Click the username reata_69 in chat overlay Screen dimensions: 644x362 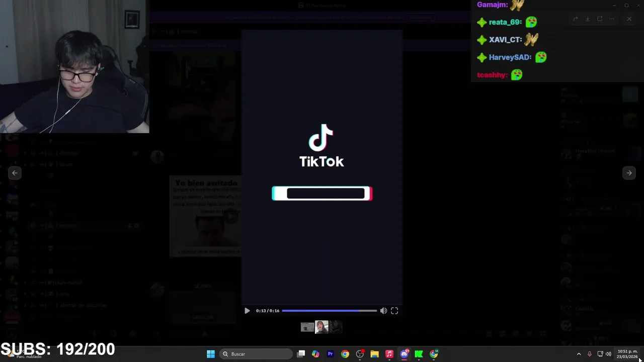click(x=505, y=22)
